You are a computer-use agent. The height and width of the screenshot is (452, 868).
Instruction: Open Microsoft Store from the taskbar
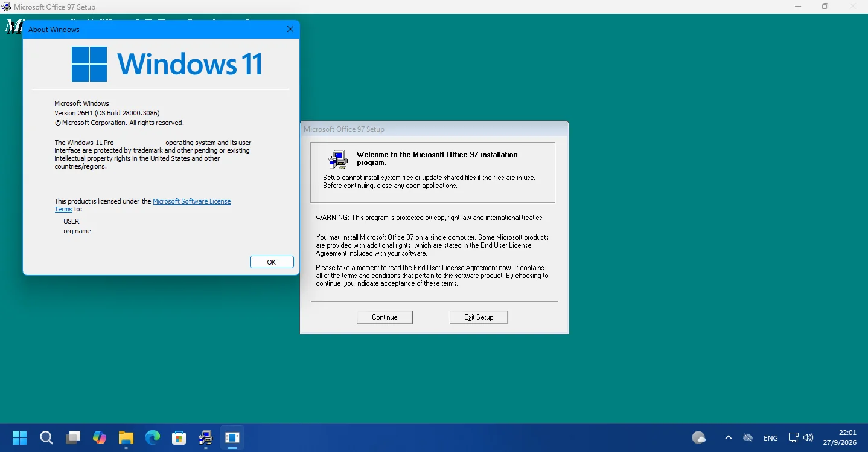(179, 437)
